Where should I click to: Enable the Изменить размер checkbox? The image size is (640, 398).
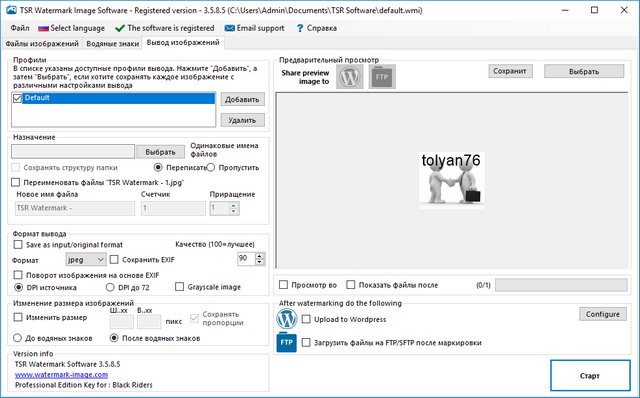(x=18, y=317)
